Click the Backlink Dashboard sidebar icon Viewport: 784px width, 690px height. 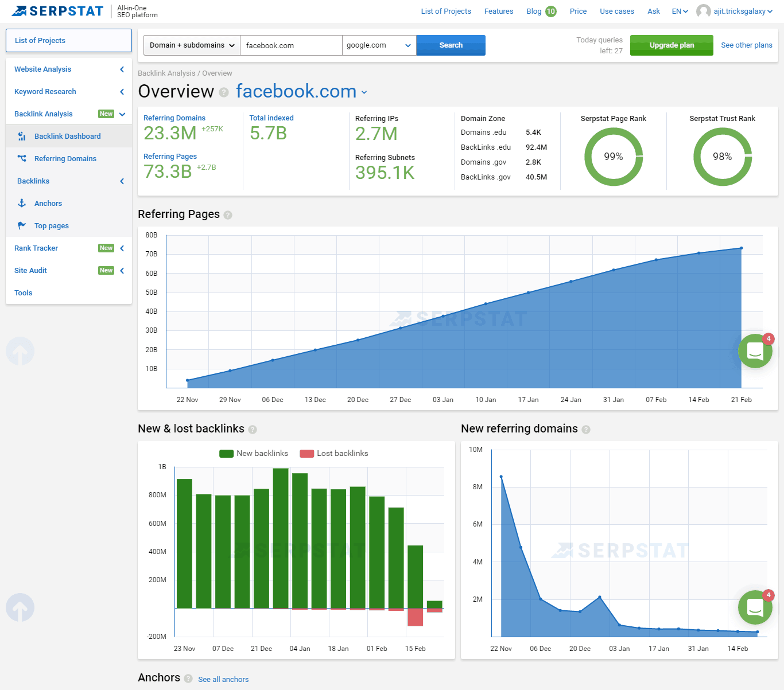22,137
